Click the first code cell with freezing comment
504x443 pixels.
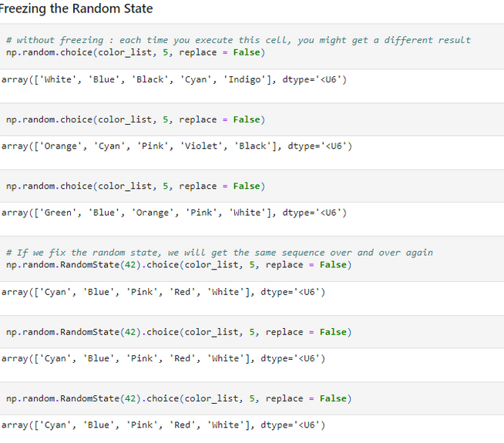pos(252,46)
